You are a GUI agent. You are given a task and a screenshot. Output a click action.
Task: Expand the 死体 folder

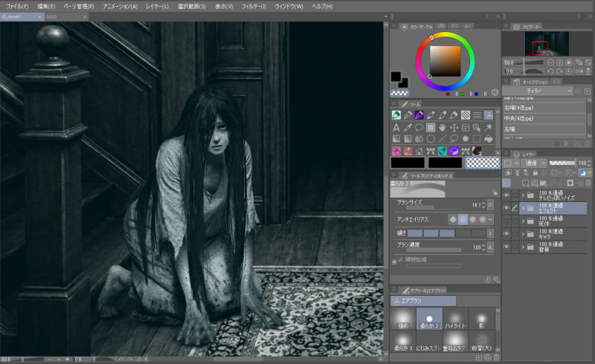pos(523,221)
